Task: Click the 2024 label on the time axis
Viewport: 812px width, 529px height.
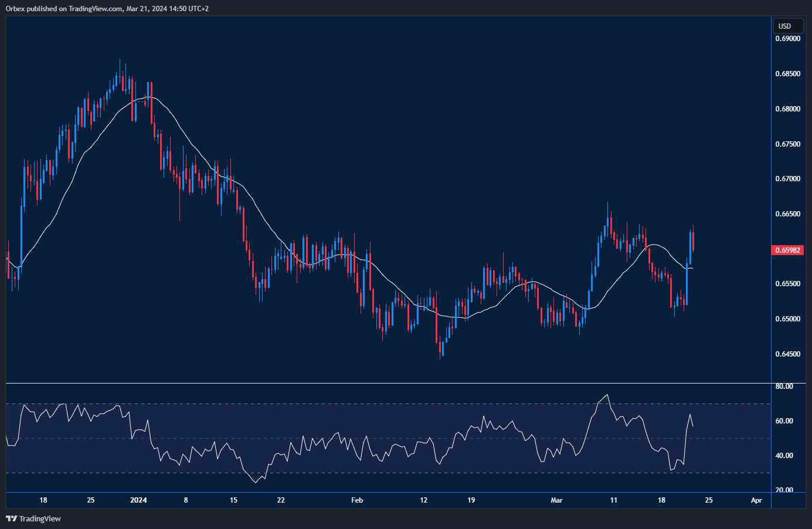Action: [x=139, y=500]
